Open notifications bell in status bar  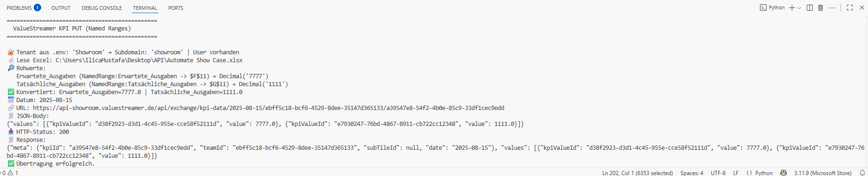(862, 173)
